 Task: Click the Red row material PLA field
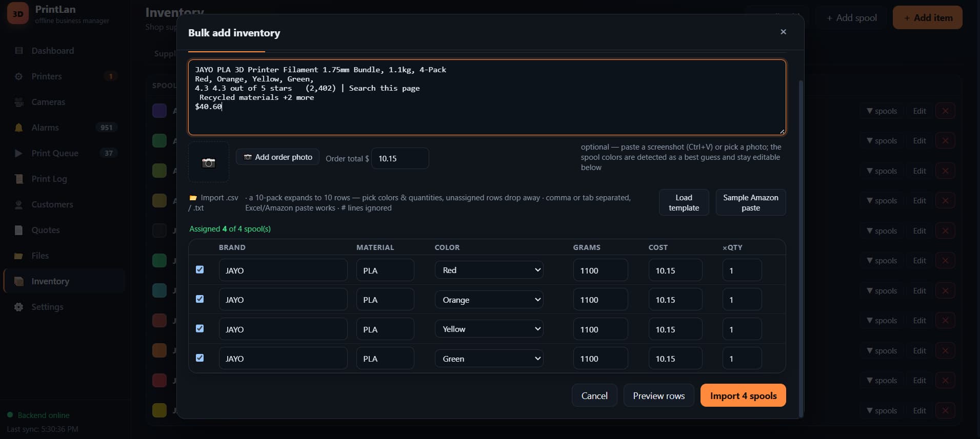385,270
